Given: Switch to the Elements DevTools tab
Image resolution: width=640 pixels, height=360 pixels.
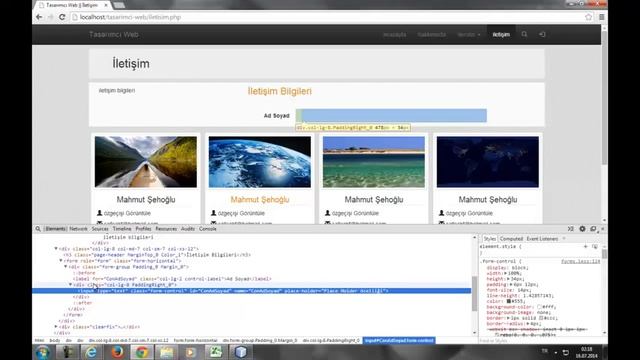Looking at the screenshot, I should tap(56, 229).
